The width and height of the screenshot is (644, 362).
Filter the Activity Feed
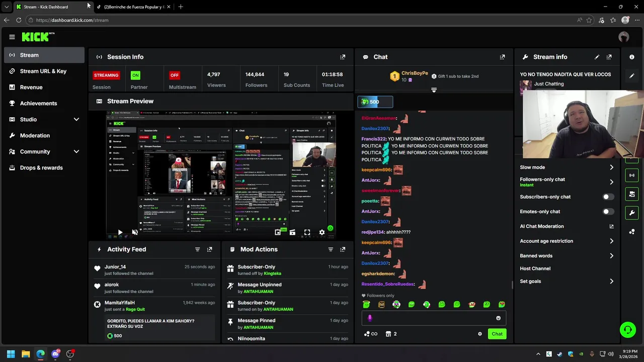[x=197, y=249]
